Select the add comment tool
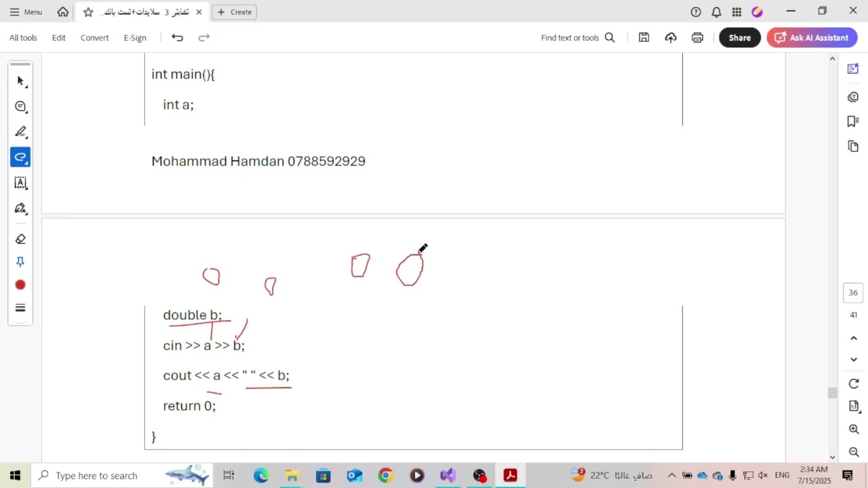868x488 pixels. point(20,106)
